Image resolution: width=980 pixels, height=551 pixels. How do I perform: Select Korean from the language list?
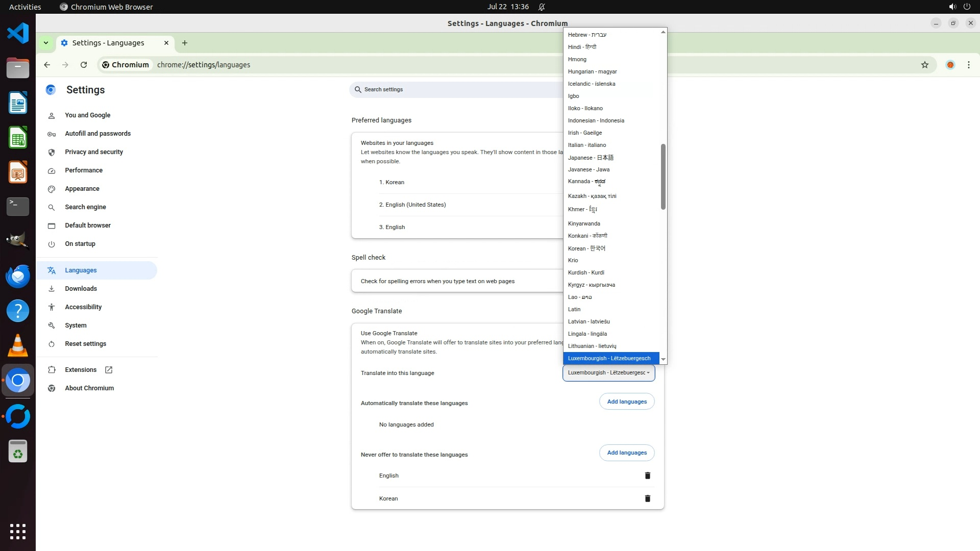586,248
